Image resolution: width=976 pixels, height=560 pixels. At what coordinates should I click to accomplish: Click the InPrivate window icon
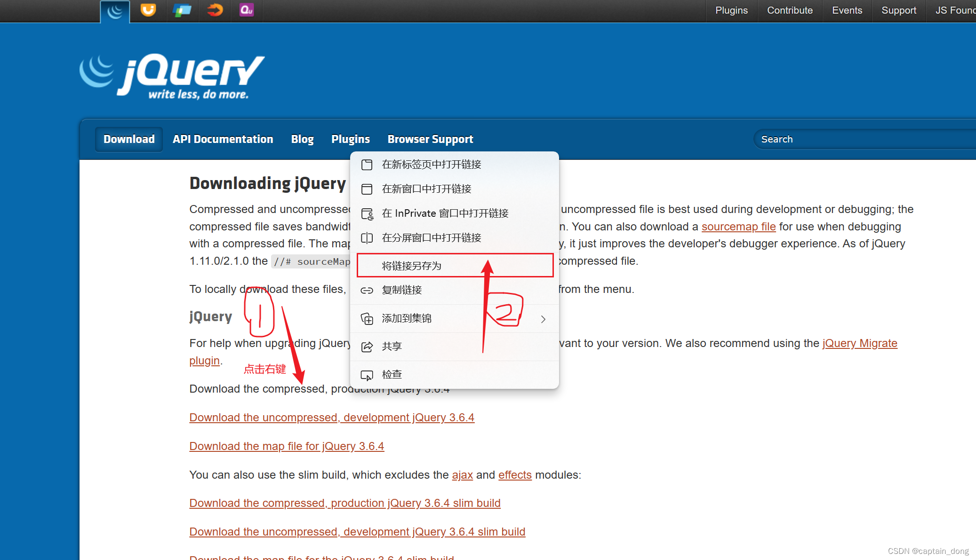tap(368, 213)
